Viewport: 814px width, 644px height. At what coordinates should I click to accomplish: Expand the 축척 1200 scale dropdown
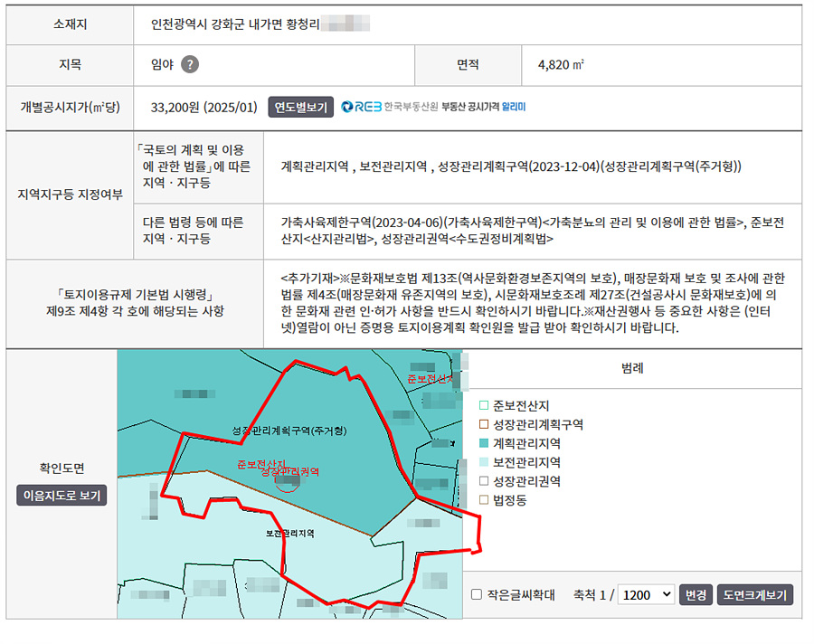tap(647, 595)
